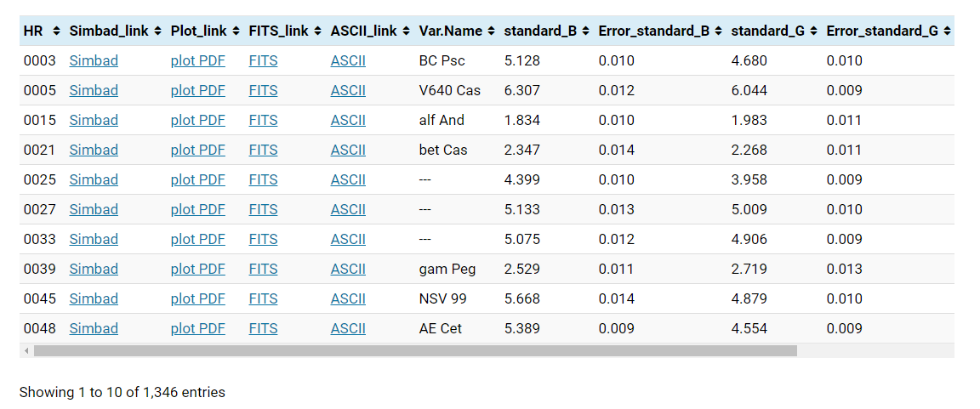Open plot PDF for HR 0015
Viewport: 980px width, 409px height.
pyautogui.click(x=197, y=120)
